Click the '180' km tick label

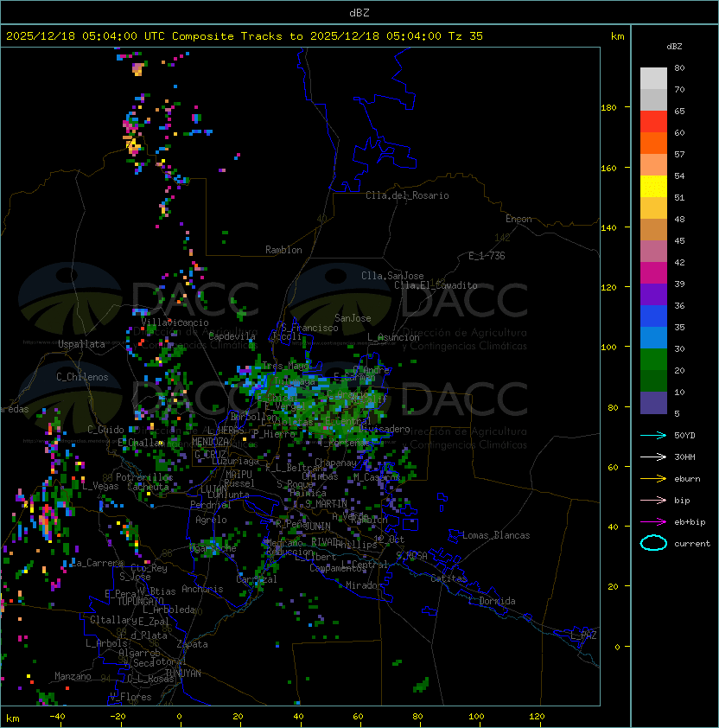coord(608,108)
